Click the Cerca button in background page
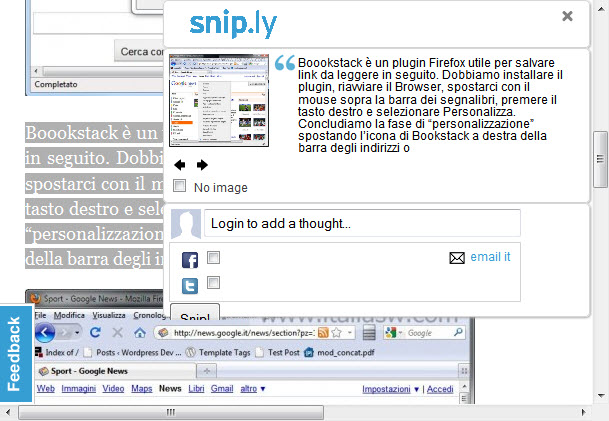Image resolution: width=609 pixels, height=421 pixels. pos(139,51)
